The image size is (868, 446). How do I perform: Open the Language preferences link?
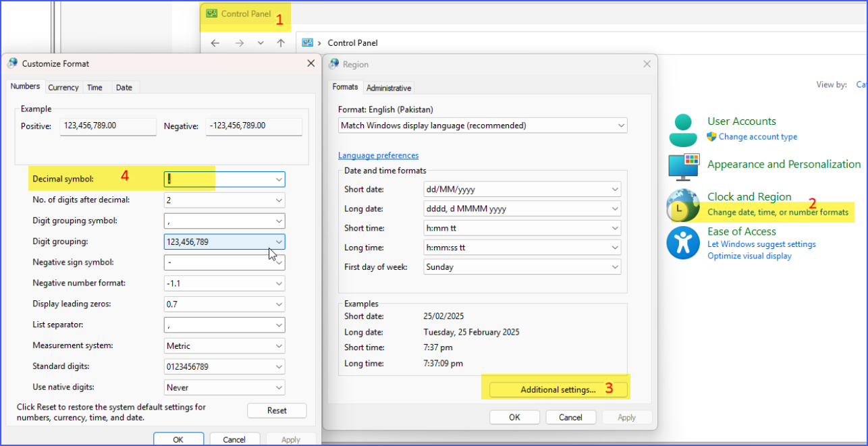[378, 155]
